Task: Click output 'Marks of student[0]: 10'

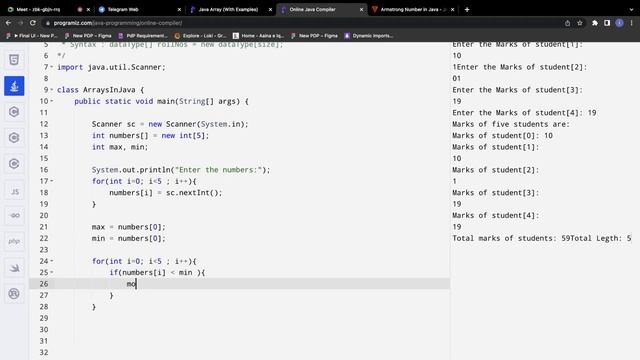Action: click(x=502, y=136)
